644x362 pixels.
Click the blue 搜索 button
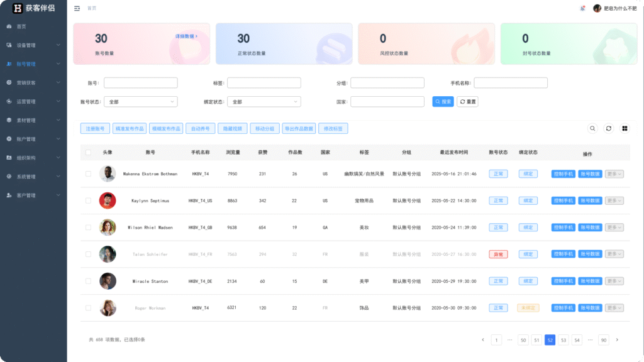click(443, 102)
